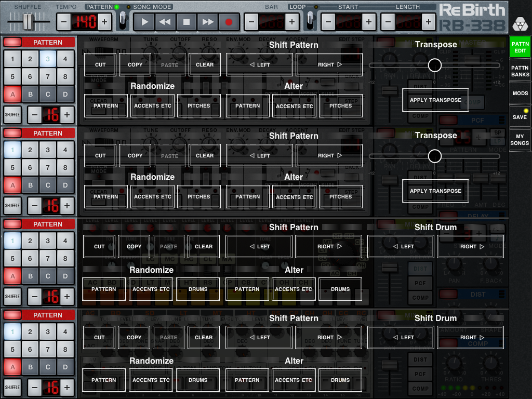Switch to the PATTN EDIT tab
The height and width of the screenshot is (399, 532).
[520, 47]
